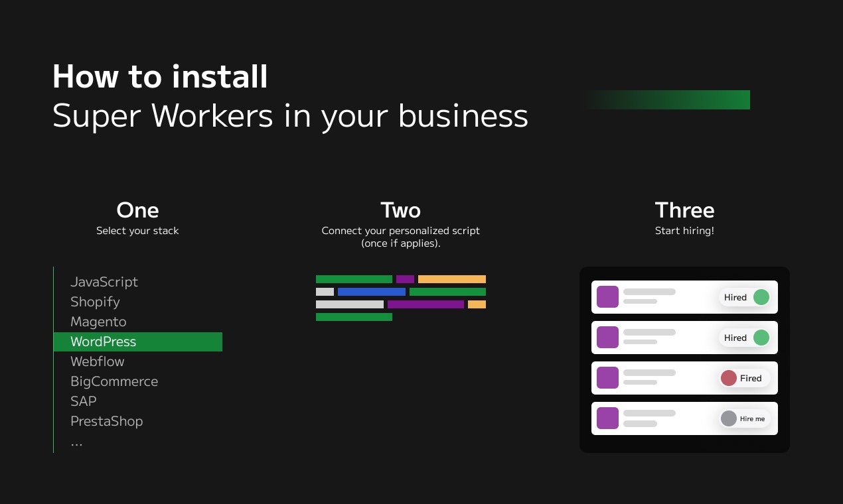
Task: Select BigCommerce from the stack list
Action: click(x=114, y=381)
